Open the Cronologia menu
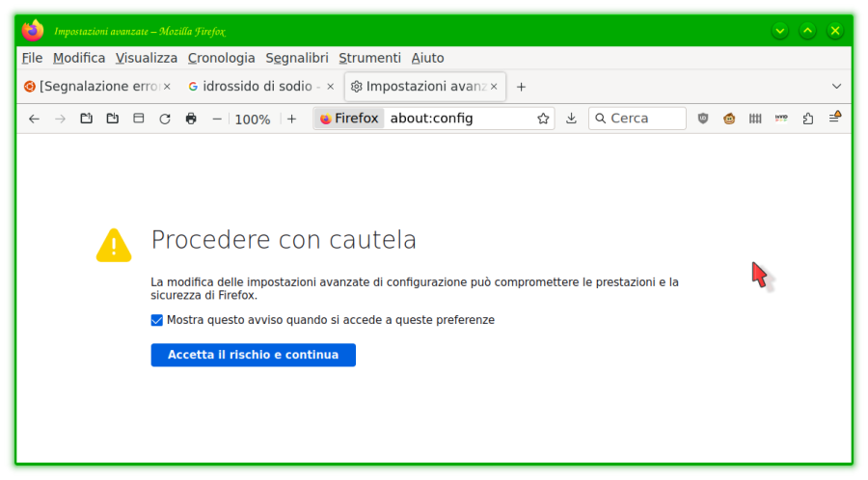This screenshot has height=480, width=868. point(222,58)
